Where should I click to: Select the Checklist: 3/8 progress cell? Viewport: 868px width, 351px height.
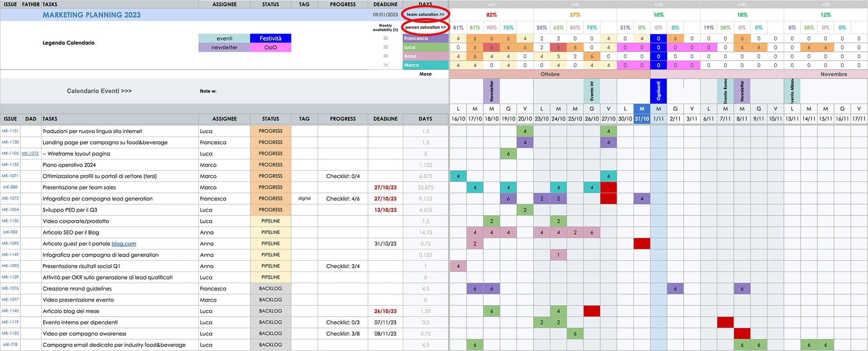(343, 334)
